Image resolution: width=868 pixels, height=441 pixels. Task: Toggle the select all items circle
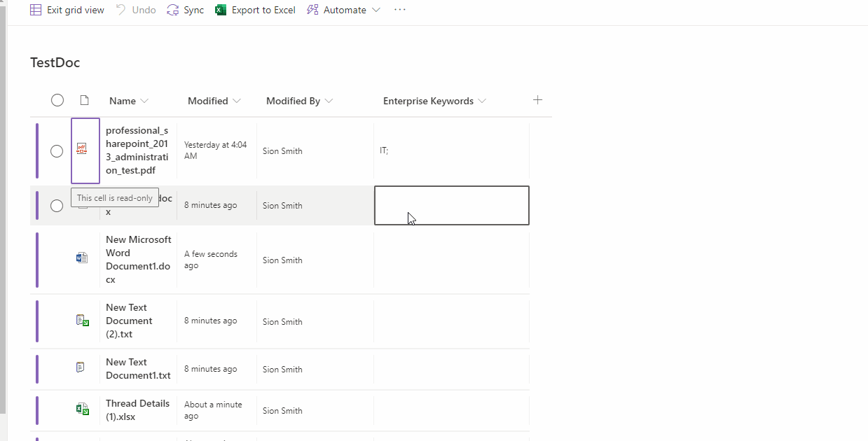tap(57, 100)
